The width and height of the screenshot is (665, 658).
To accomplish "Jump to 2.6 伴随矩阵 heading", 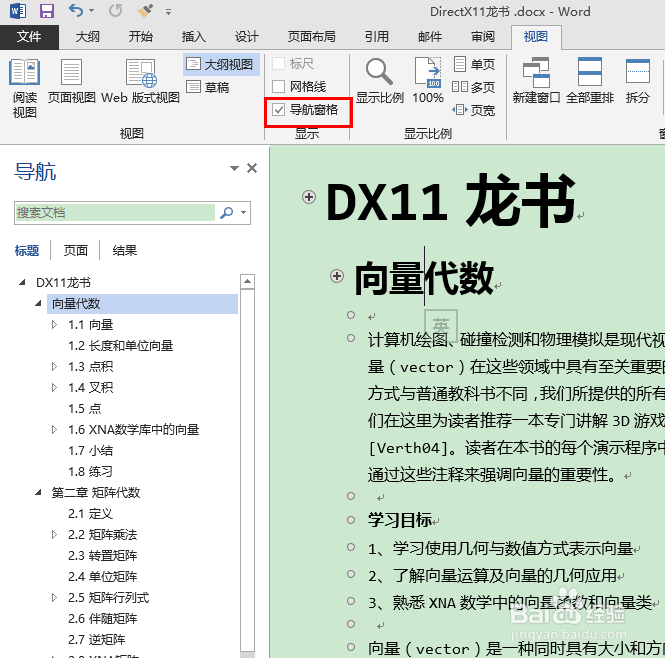I will tap(103, 619).
